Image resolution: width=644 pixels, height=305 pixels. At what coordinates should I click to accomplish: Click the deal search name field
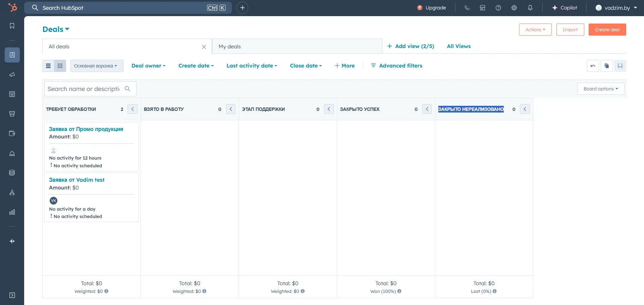point(84,89)
